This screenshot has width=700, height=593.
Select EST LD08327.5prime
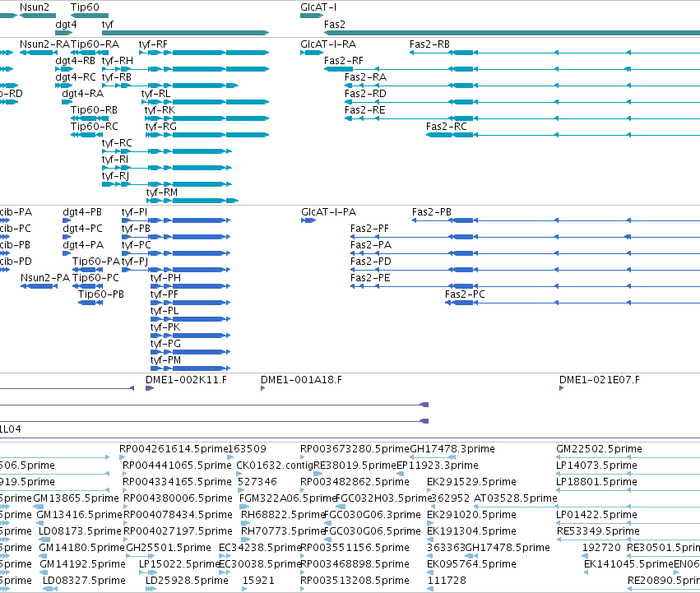pos(84,581)
